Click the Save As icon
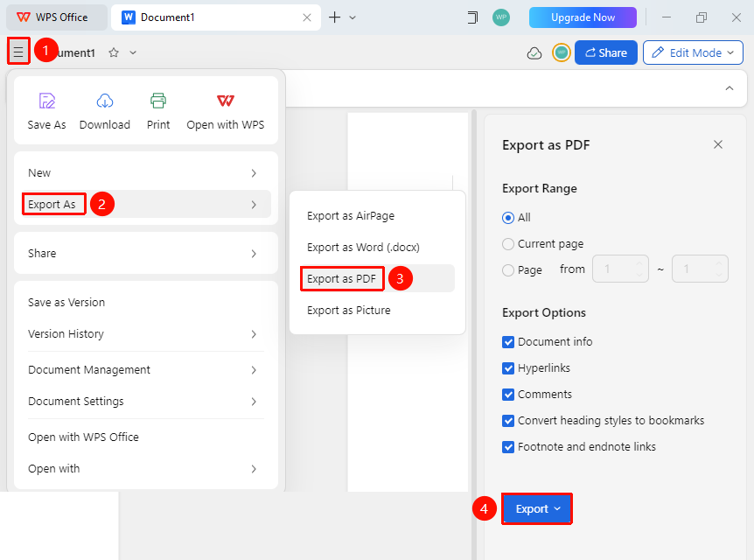 (46, 101)
